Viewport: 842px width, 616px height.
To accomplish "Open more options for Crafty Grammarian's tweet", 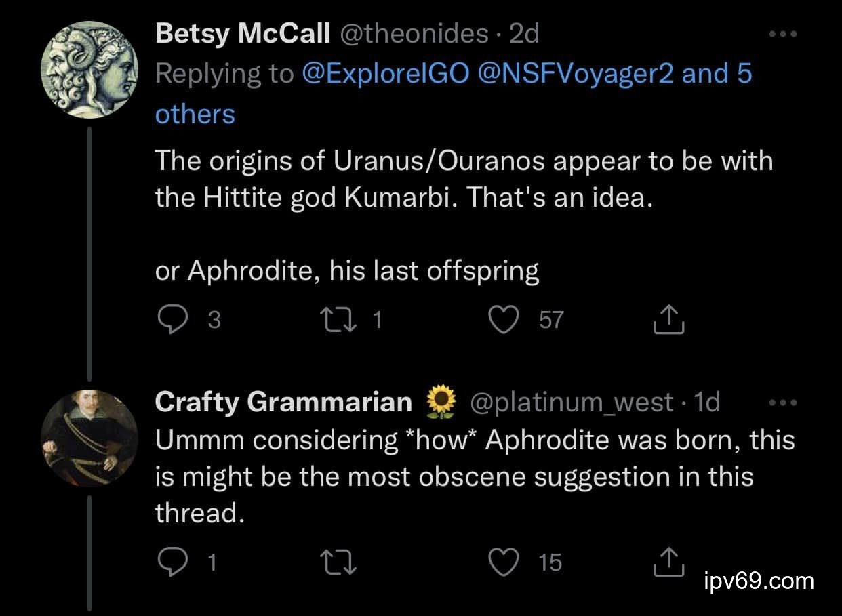I will [x=784, y=403].
